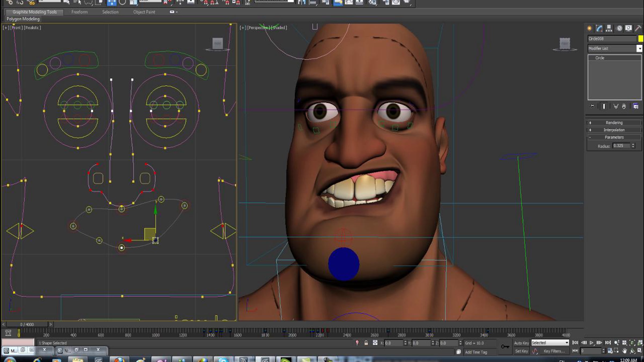This screenshot has height=362, width=644.
Task: Open the Selected key filter dropdown
Action: (550, 343)
